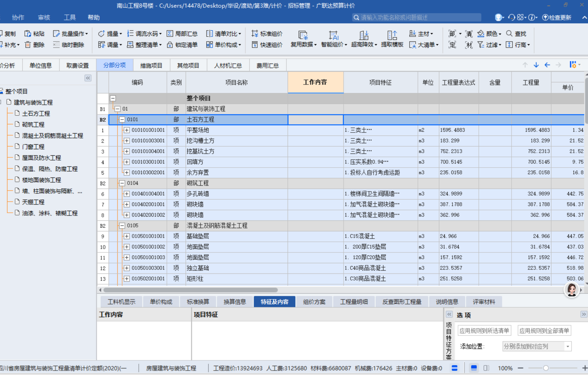588x375 pixels.
Task: Click the assistant avatar icon
Action: [x=572, y=290]
